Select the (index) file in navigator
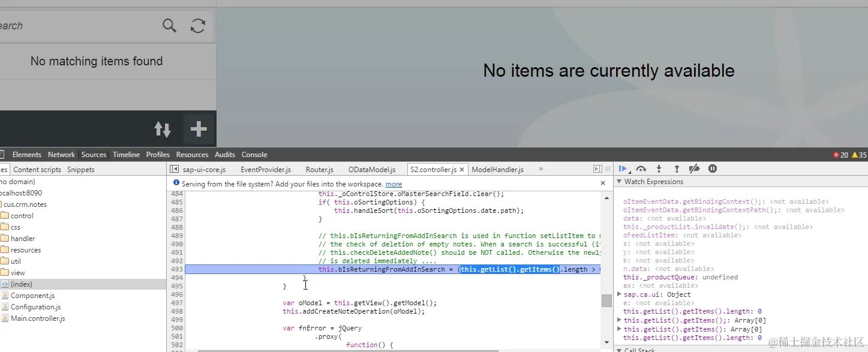The height and width of the screenshot is (352, 868). 82,284
